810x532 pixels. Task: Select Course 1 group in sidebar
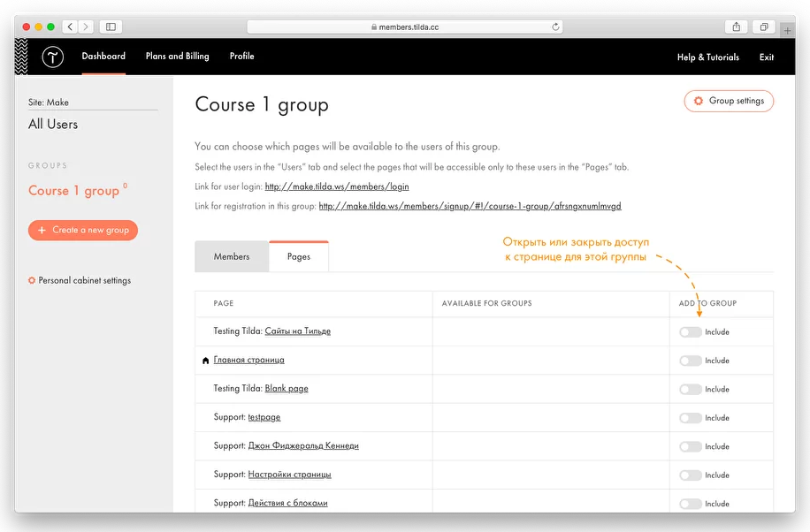pyautogui.click(x=74, y=191)
